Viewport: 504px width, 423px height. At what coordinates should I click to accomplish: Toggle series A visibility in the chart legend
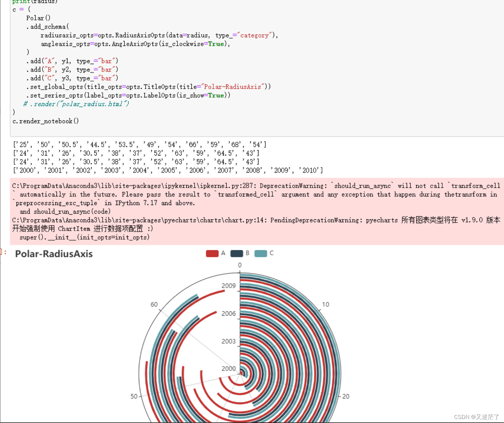coord(223,253)
